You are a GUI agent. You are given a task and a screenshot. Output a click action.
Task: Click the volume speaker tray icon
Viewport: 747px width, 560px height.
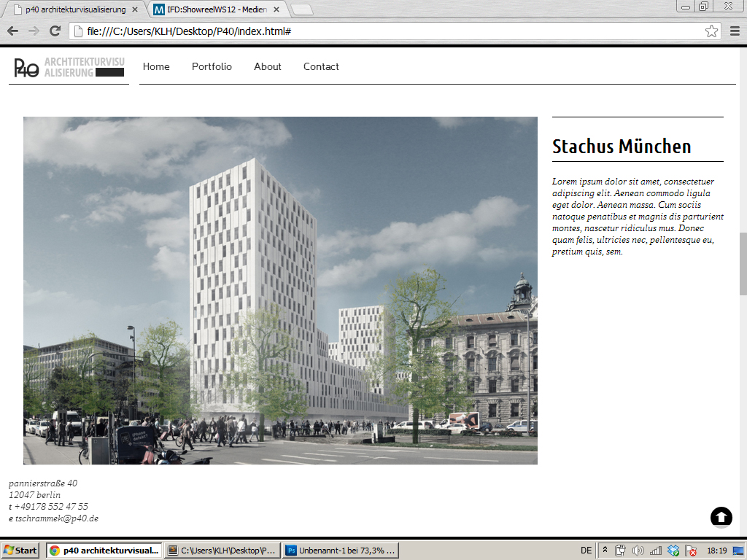click(638, 551)
